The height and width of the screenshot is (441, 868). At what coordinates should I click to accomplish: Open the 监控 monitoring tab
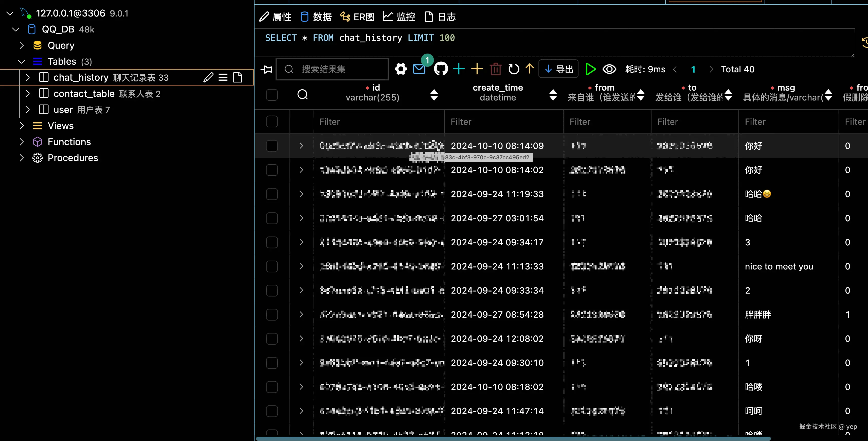coord(399,17)
